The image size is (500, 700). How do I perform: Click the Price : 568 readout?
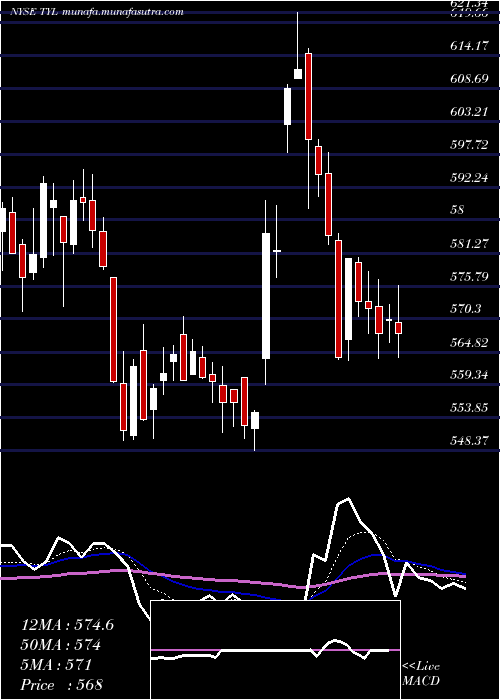pos(62,685)
